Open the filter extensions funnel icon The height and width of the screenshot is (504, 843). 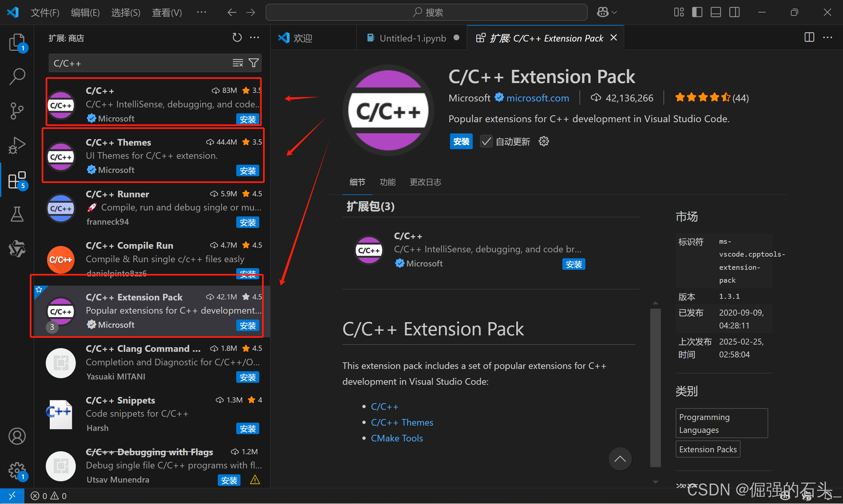[253, 63]
